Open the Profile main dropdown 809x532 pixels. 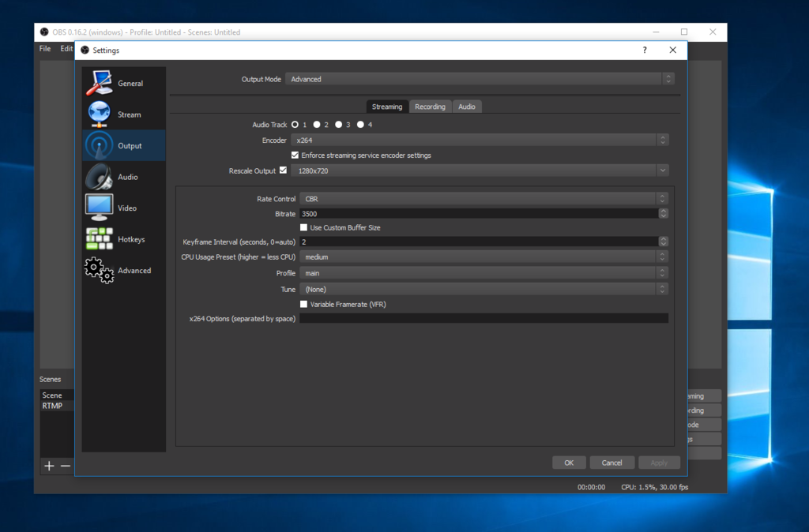484,273
